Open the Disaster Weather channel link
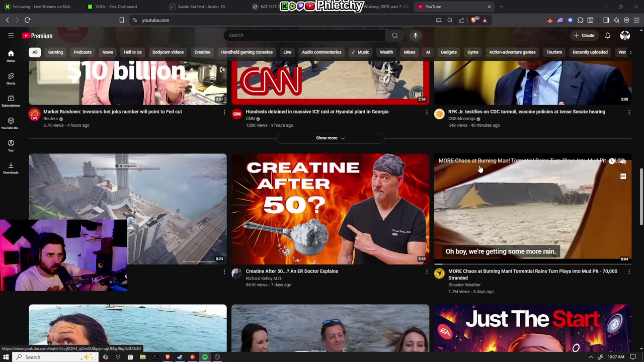The width and height of the screenshot is (644, 362). [x=464, y=285]
